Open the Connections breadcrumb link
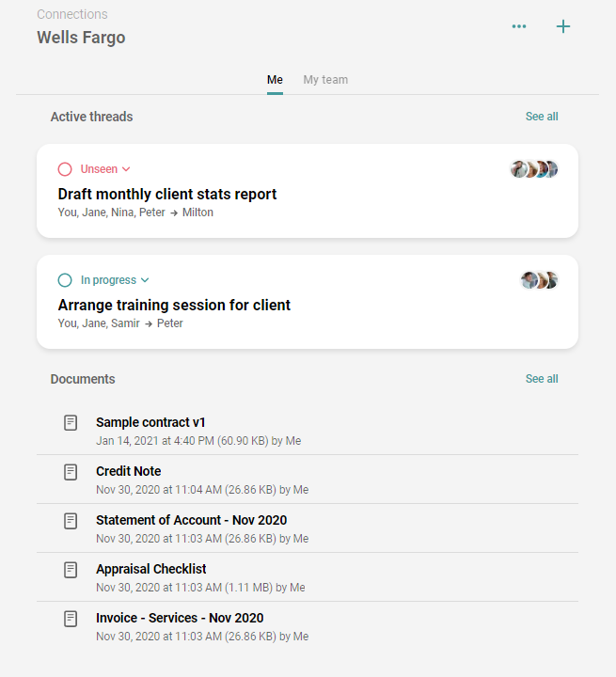Image resolution: width=616 pixels, height=677 pixels. 72,14
